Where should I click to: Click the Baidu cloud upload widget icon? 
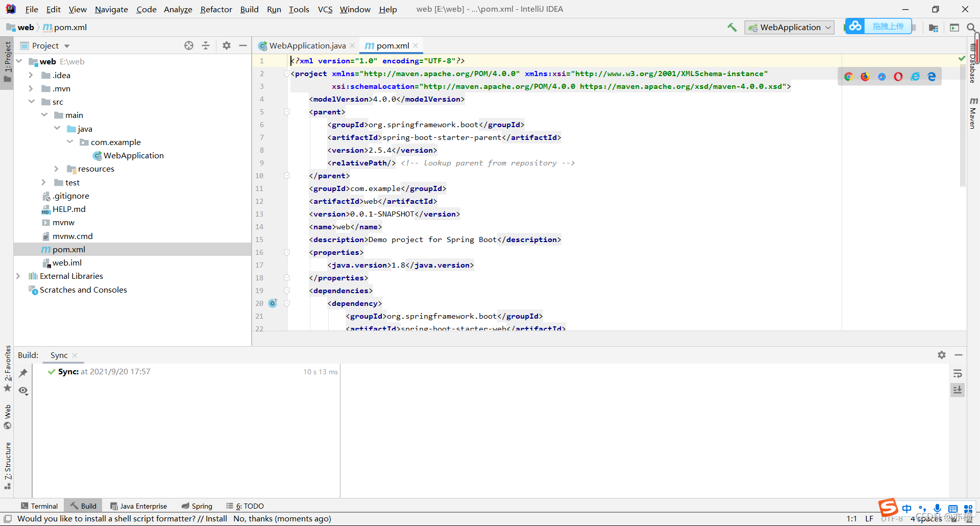point(856,26)
